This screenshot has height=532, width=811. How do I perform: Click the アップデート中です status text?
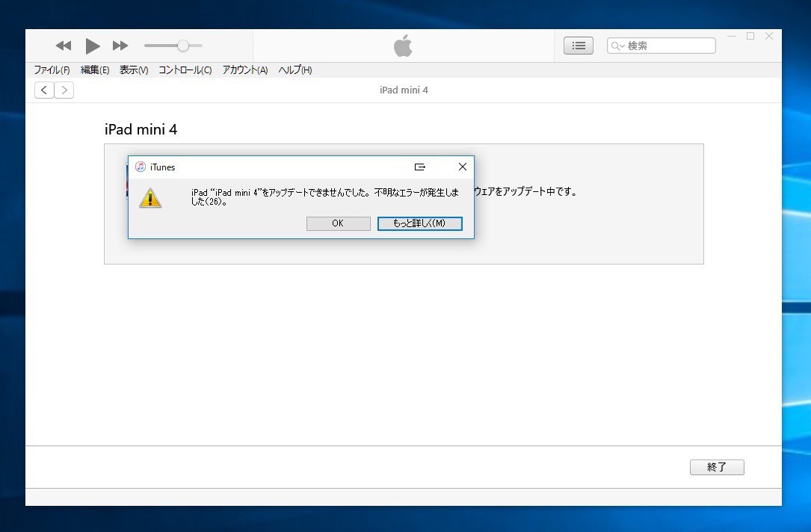[x=525, y=191]
